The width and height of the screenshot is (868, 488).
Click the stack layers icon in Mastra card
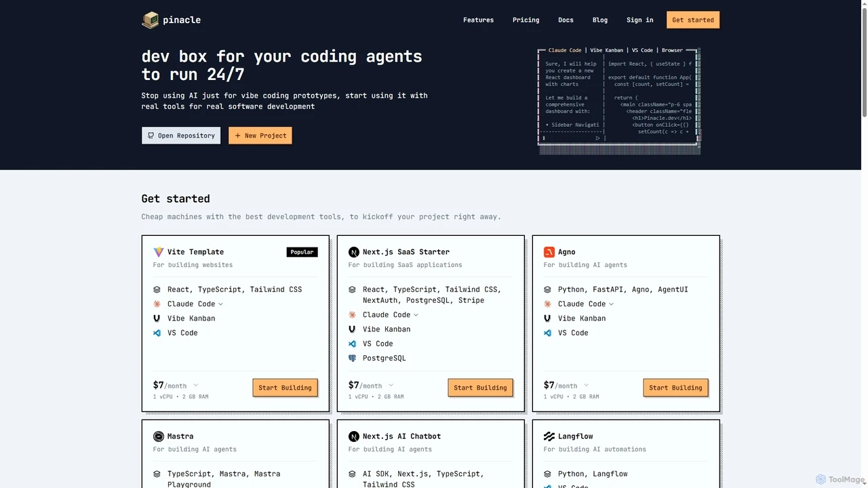157,474
